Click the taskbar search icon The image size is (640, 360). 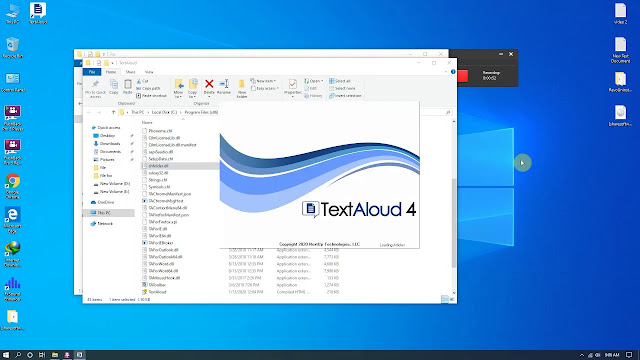pos(18,355)
